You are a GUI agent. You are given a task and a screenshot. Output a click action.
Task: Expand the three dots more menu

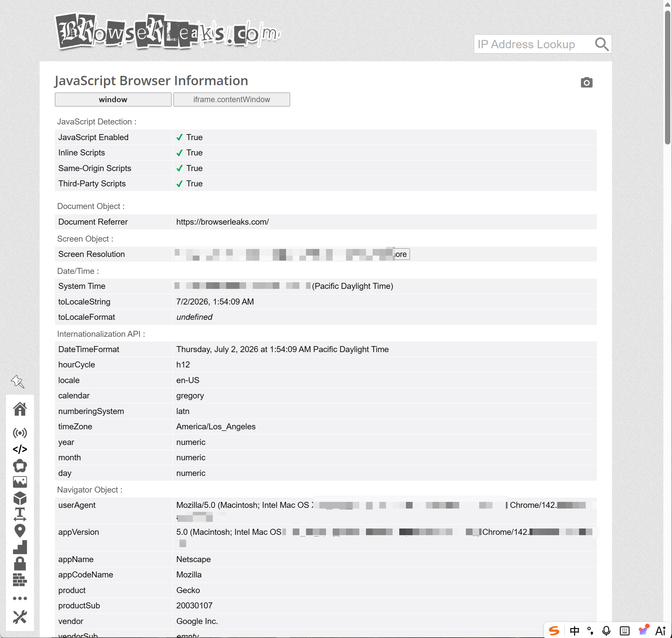click(x=20, y=598)
